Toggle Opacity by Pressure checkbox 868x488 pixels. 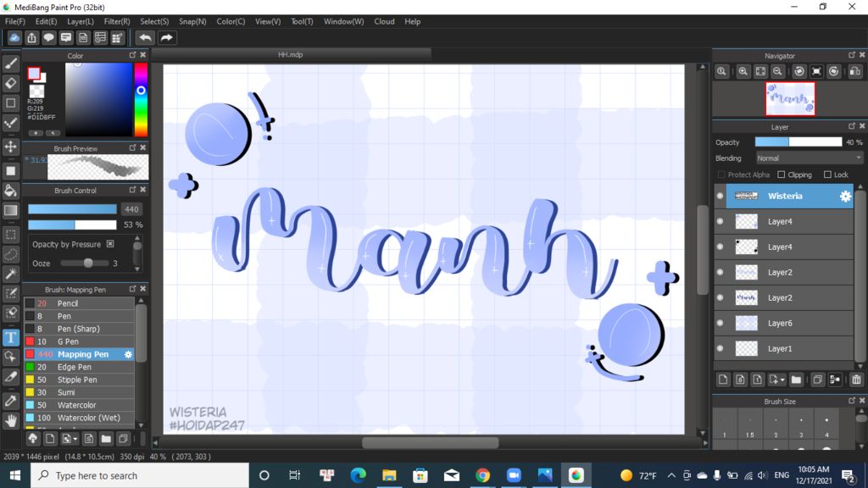110,244
